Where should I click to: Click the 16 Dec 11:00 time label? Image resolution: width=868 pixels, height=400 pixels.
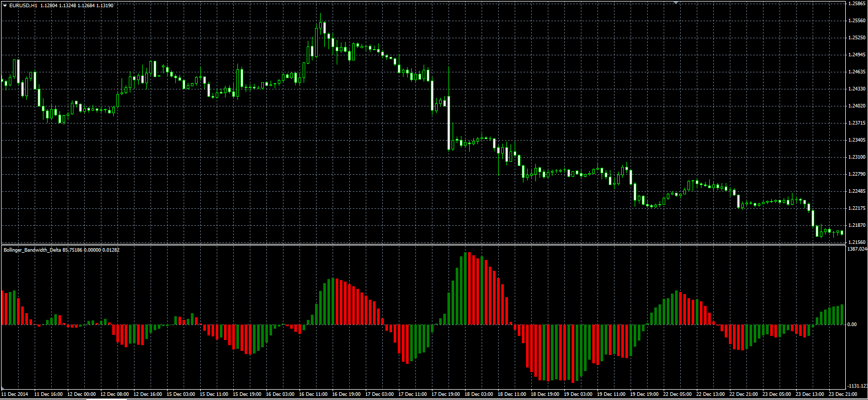click(x=313, y=394)
